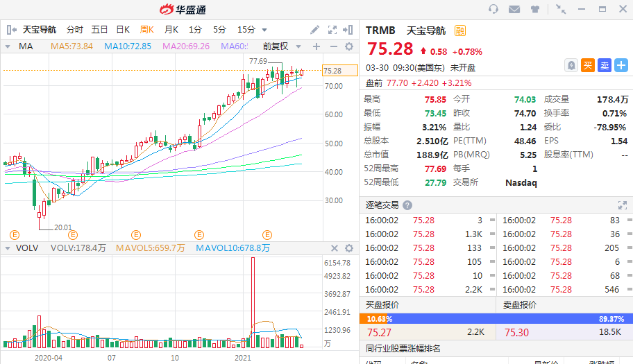Image resolution: width=633 pixels, height=364 pixels.
Task: Click 总市值 value 188.9亿
Action: point(432,155)
